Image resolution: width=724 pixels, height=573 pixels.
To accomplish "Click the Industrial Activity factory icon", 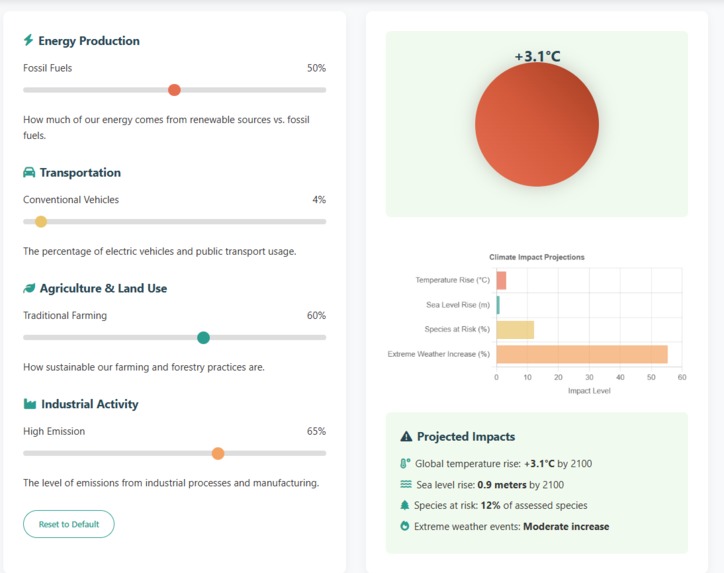I will [x=30, y=404].
